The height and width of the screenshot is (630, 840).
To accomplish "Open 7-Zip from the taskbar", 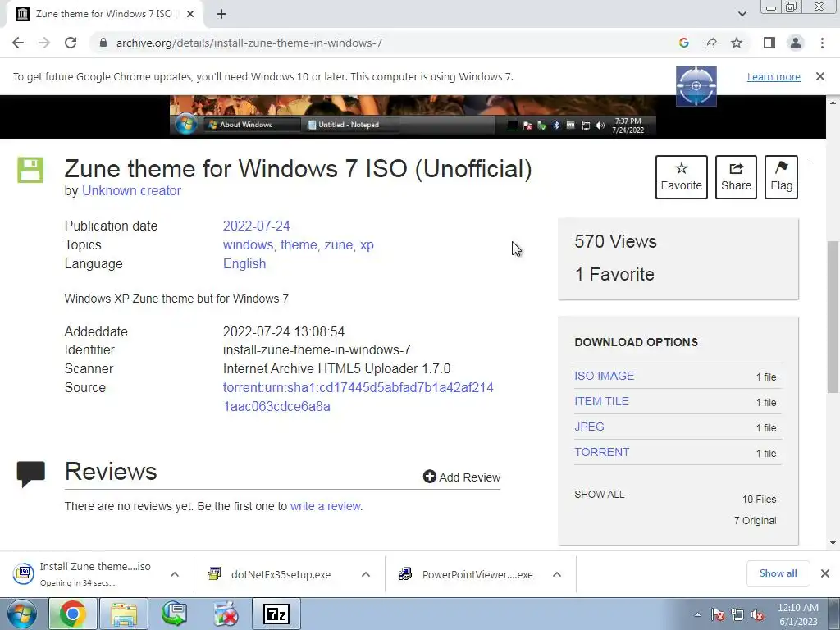I will [x=276, y=614].
